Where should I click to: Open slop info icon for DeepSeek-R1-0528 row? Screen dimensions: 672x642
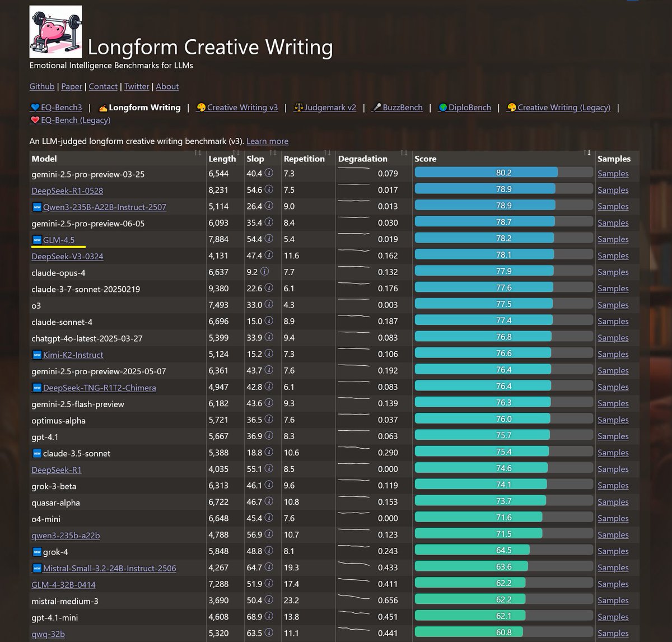[269, 189]
